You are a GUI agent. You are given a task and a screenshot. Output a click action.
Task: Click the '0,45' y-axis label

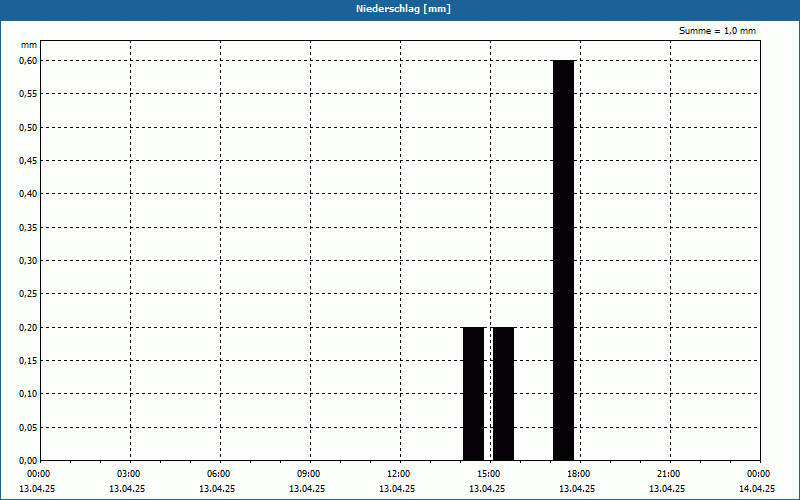[29, 161]
